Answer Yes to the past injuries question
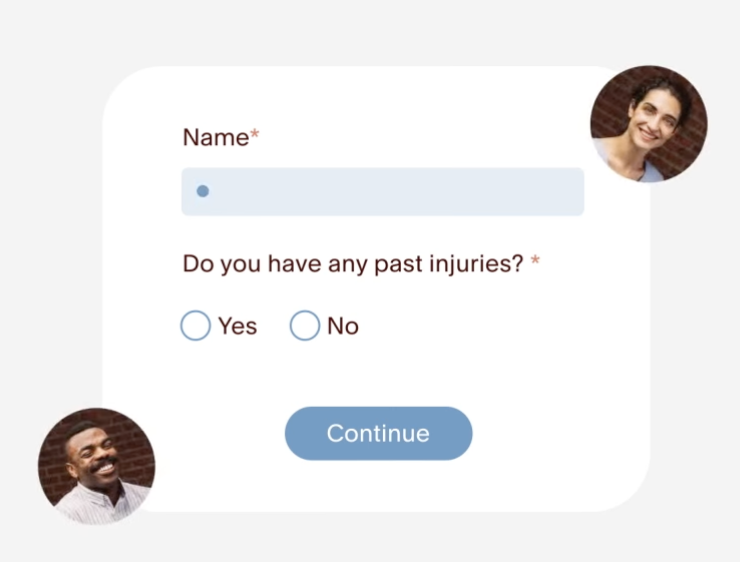Viewport: 740px width, 562px height. 195,326
